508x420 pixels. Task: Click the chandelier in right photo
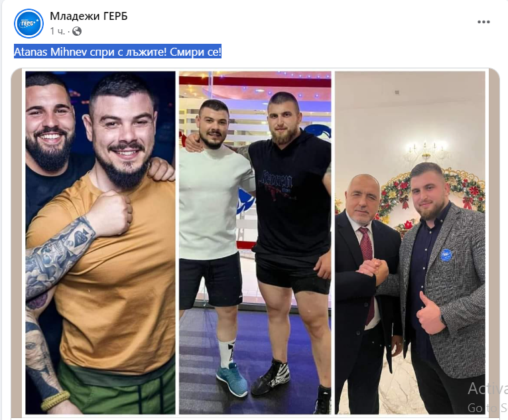[425, 152]
